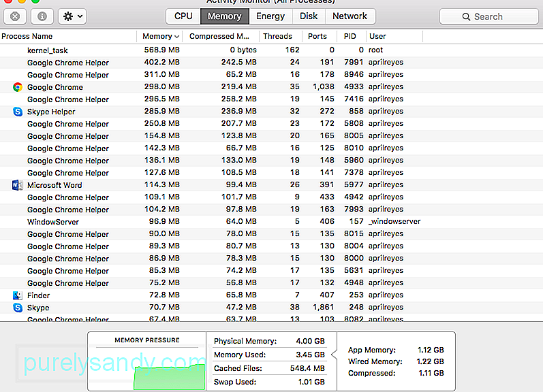The height and width of the screenshot is (392, 543).
Task: Click the _windowserver user cell
Action: click(x=394, y=221)
